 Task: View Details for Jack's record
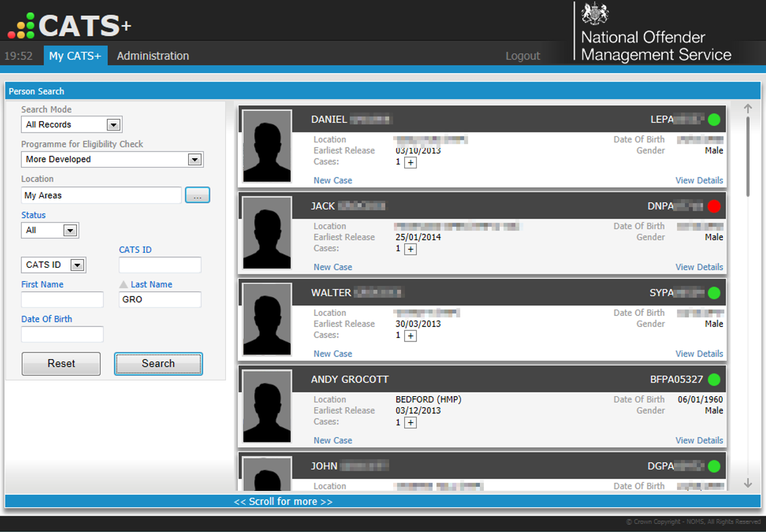click(x=699, y=267)
